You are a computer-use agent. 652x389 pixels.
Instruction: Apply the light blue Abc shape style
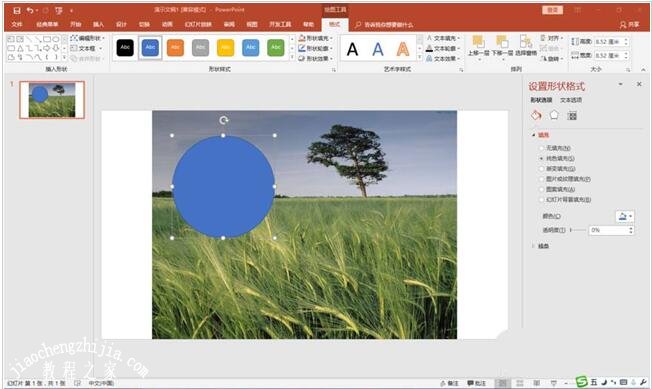[251, 47]
